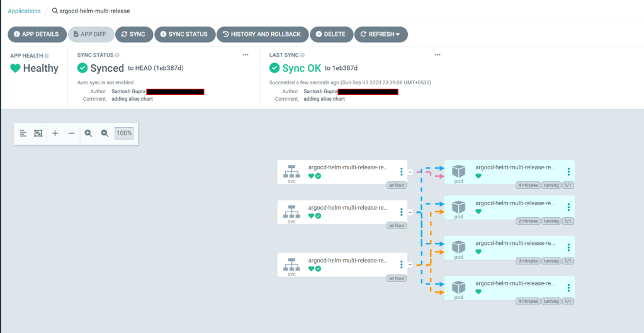Click the Sync OK status text
Image resolution: width=644 pixels, height=333 pixels.
coord(302,68)
